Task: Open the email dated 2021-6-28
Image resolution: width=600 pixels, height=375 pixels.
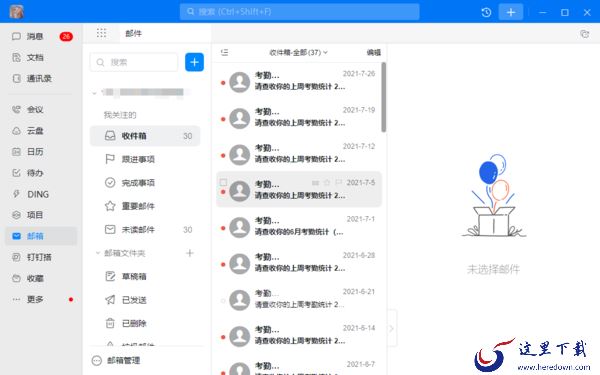Action: tap(299, 263)
